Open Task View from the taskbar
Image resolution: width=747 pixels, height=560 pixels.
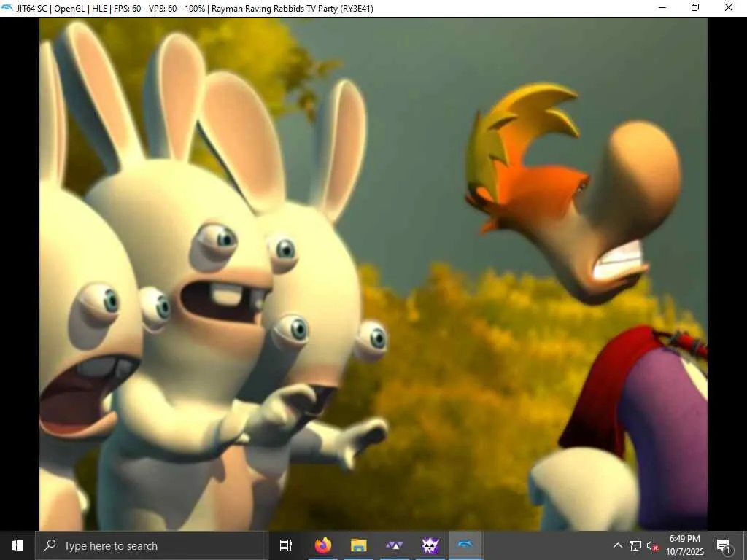pos(286,545)
